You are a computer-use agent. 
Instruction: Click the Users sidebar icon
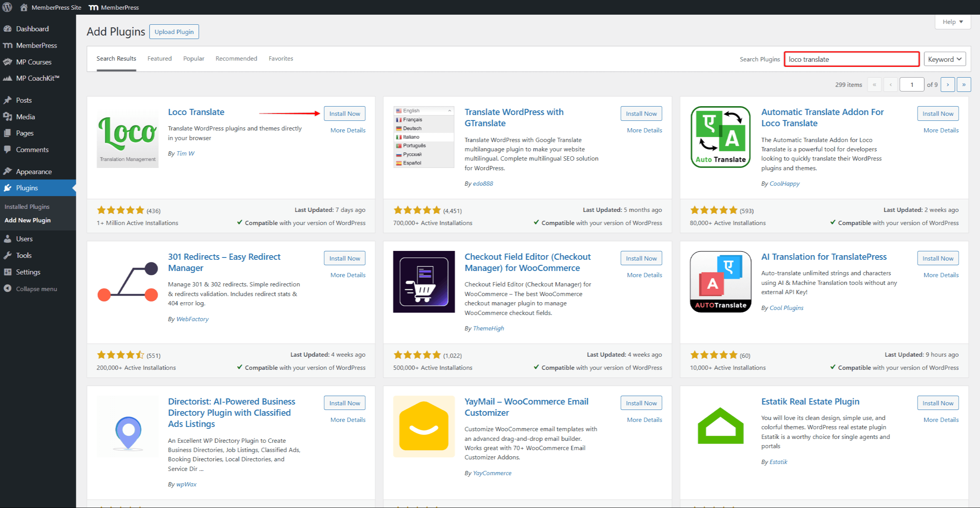(7, 239)
